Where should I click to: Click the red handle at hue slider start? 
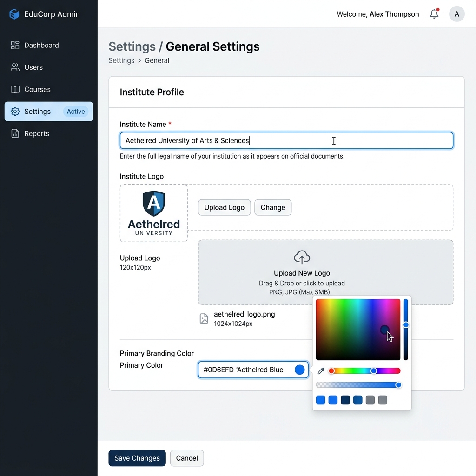331,370
